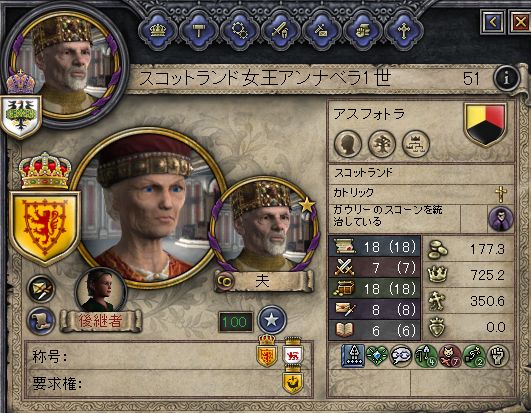Image resolution: width=531 pixels, height=413 pixels.
Task: Click the cat trait icon
Action: point(450,356)
